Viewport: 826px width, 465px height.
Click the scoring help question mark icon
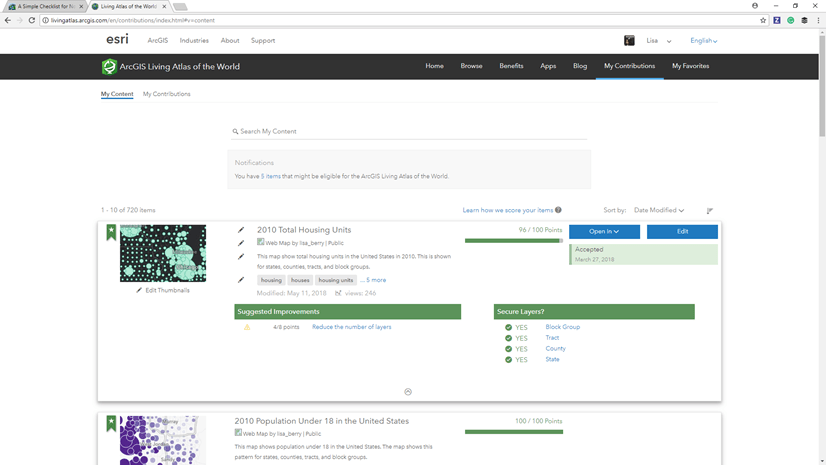tap(558, 210)
